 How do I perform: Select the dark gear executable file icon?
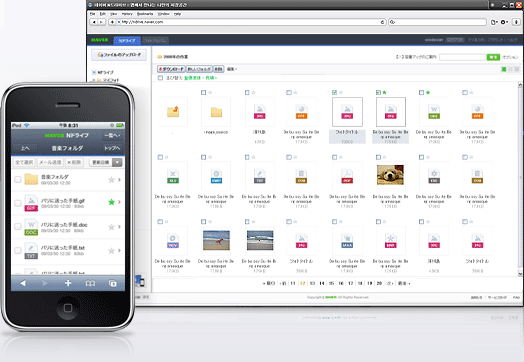(434, 176)
